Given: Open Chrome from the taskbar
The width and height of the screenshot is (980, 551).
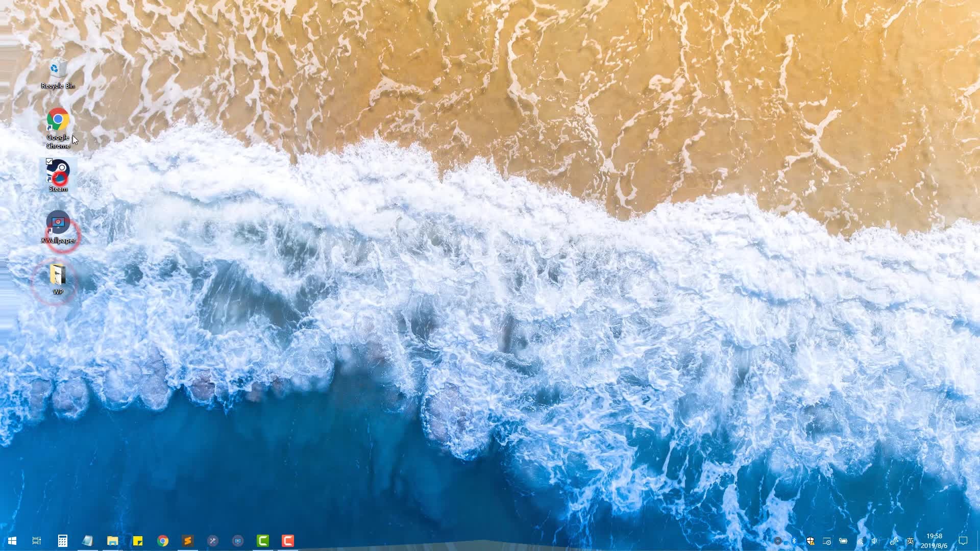Looking at the screenshot, I should pos(163,541).
